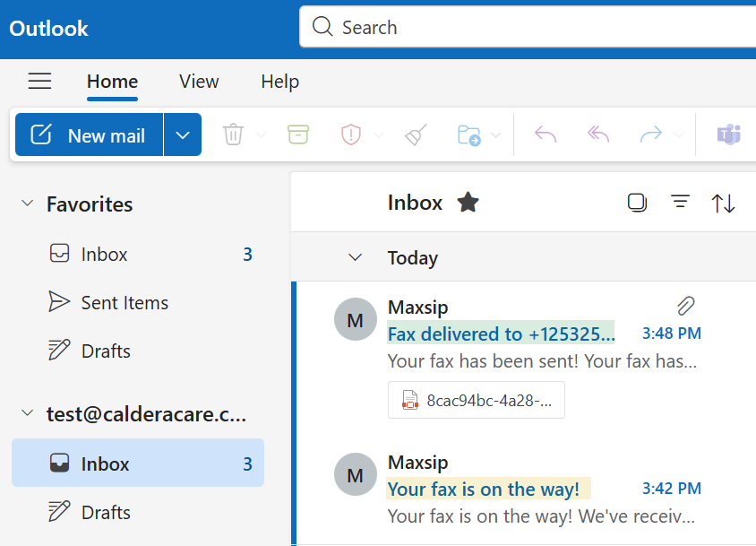The width and height of the screenshot is (756, 546).
Task: Open the Delete options dropdown arrow
Action: click(261, 134)
